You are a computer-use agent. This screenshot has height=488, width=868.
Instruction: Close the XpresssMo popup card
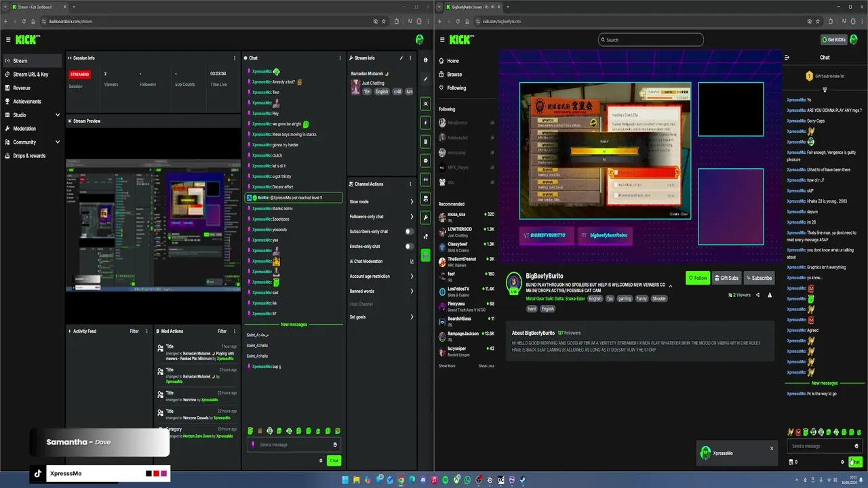pyautogui.click(x=771, y=448)
